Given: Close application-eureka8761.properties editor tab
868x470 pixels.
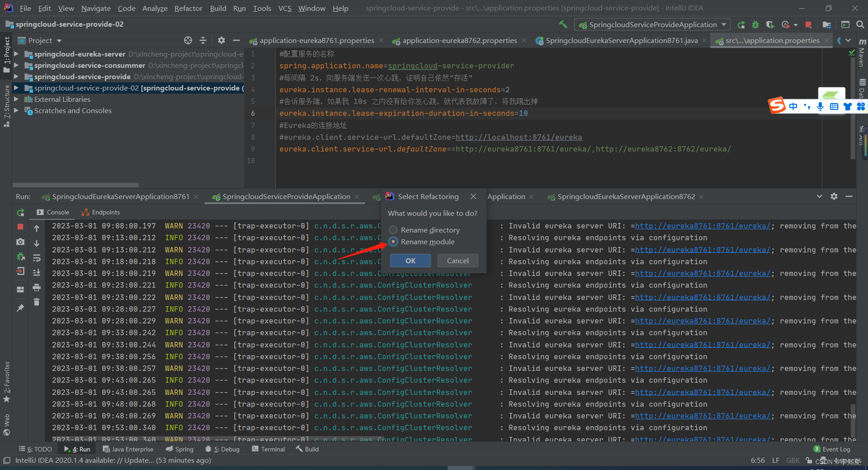Looking at the screenshot, I should tap(381, 40).
